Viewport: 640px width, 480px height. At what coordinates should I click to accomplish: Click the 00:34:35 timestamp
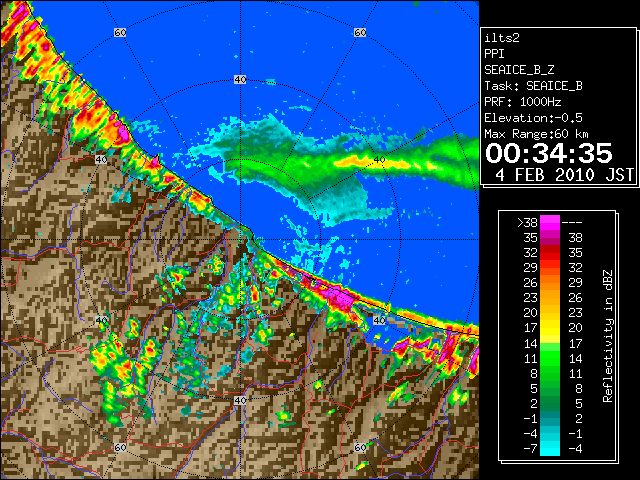pos(549,153)
